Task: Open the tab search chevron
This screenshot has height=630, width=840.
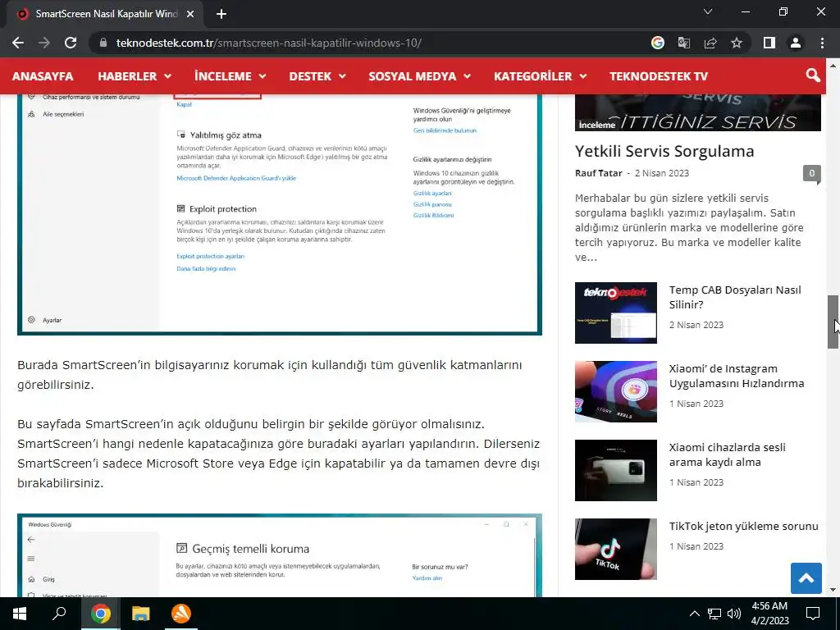Action: click(x=708, y=11)
